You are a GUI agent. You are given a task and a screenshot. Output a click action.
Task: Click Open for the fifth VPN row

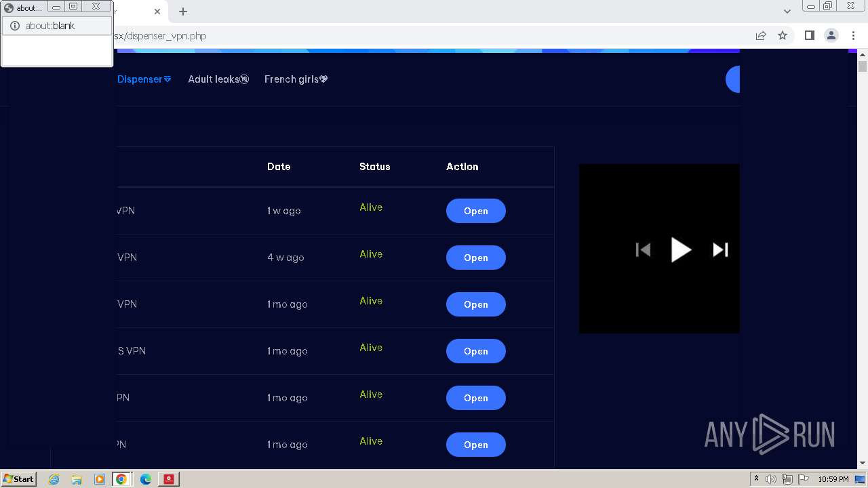(476, 398)
